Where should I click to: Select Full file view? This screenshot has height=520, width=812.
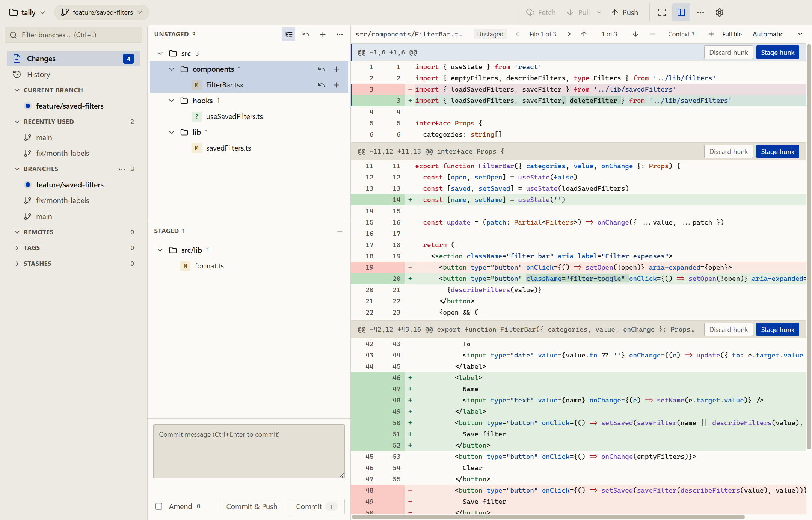[732, 34]
